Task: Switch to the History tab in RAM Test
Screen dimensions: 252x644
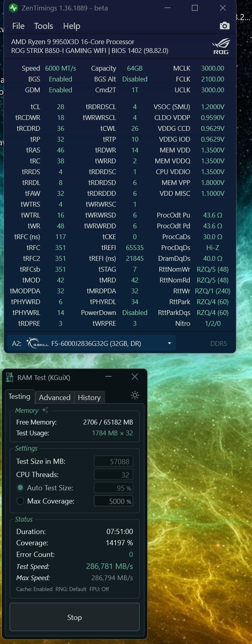Action: coord(89,397)
